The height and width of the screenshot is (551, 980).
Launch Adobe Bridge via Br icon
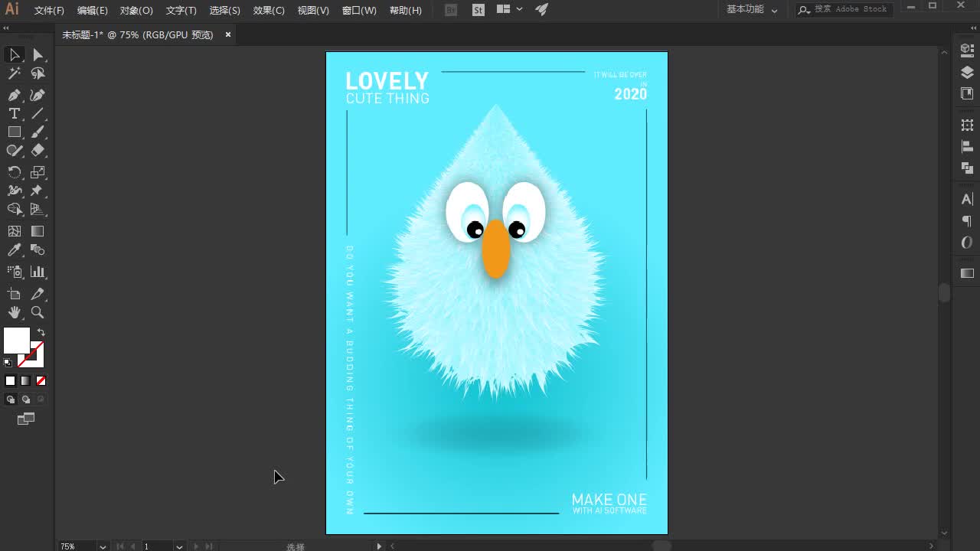[x=451, y=10]
